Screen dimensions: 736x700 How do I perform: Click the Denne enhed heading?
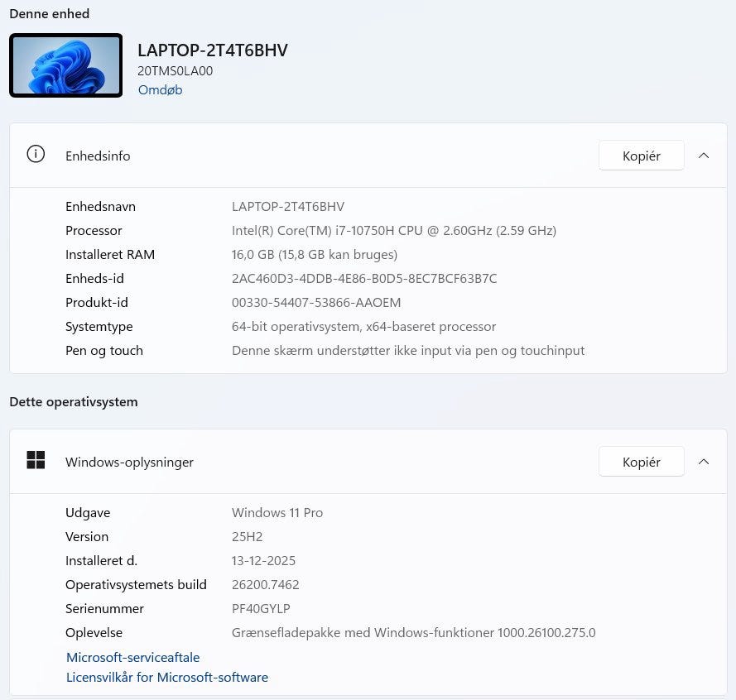pos(50,13)
